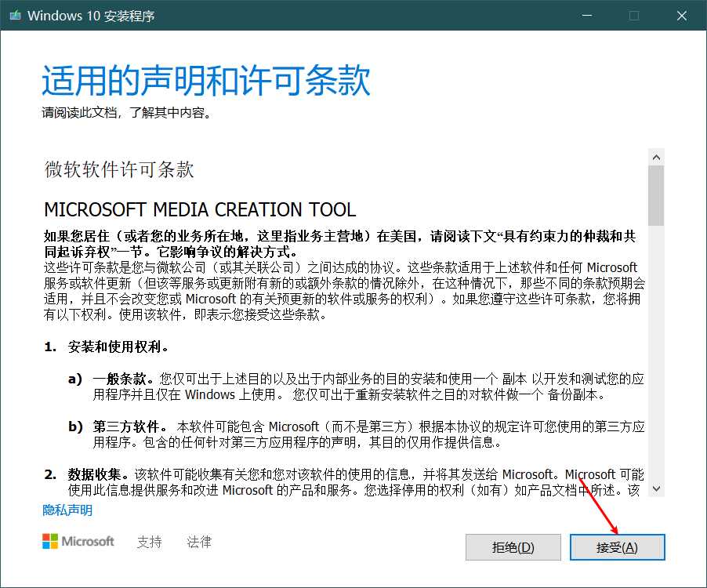Click the Windows 10 setup title bar icon

pyautogui.click(x=16, y=16)
